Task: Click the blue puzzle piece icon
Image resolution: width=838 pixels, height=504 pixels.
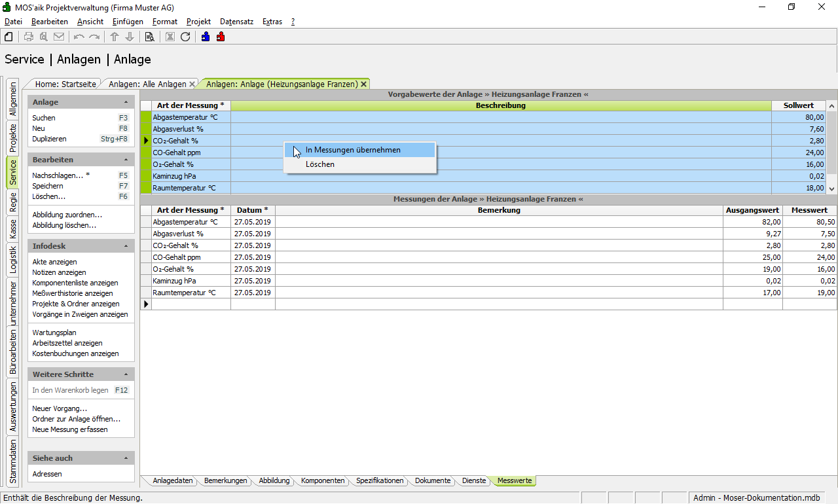Action: pyautogui.click(x=206, y=37)
